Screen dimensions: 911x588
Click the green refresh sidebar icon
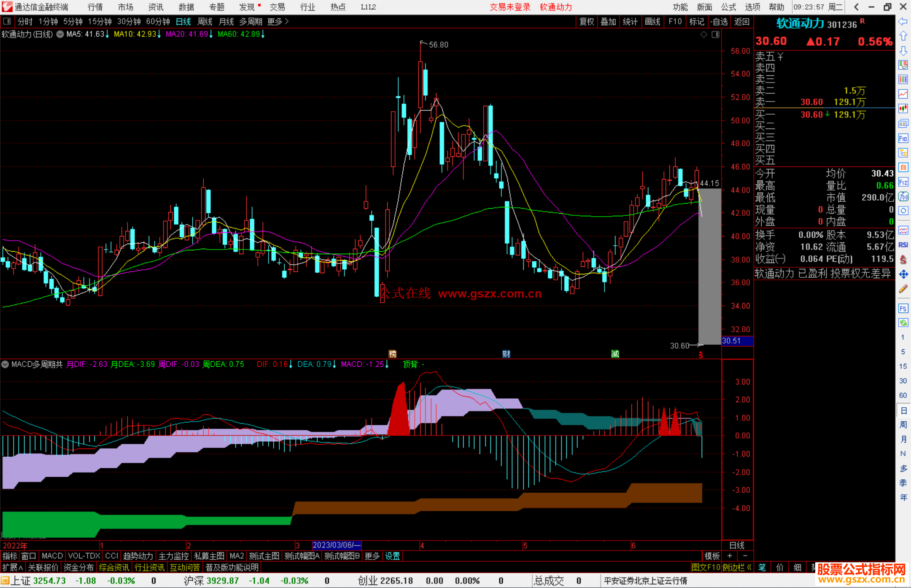click(x=903, y=323)
